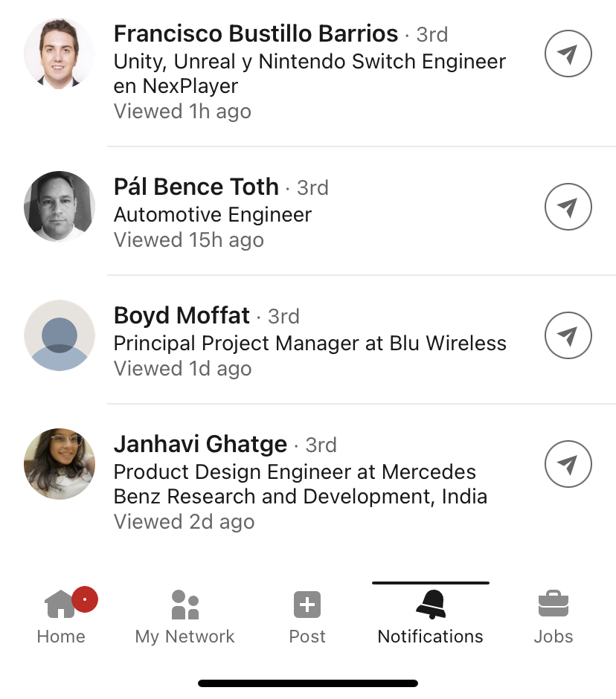Tap the My Network tab label

[185, 637]
